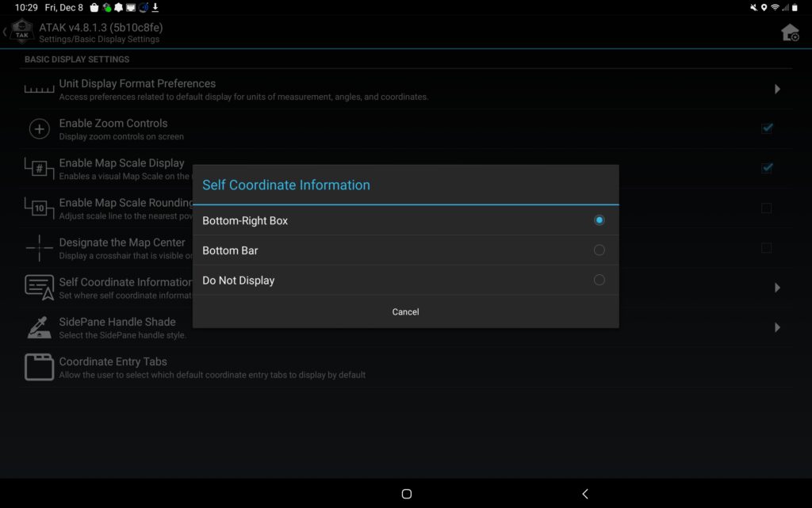Collapse settings with the top-left back chevron
Viewport: 812px width, 508px height.
pyautogui.click(x=5, y=32)
